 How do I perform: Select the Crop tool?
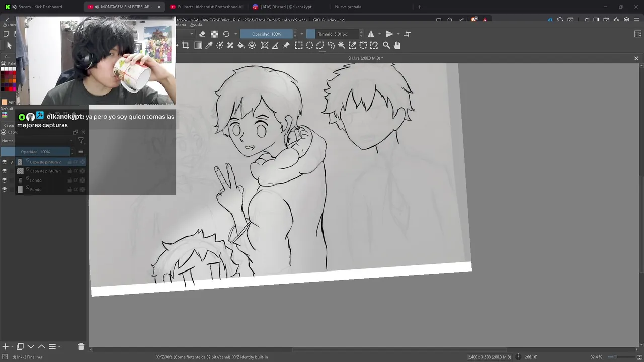tap(185, 45)
